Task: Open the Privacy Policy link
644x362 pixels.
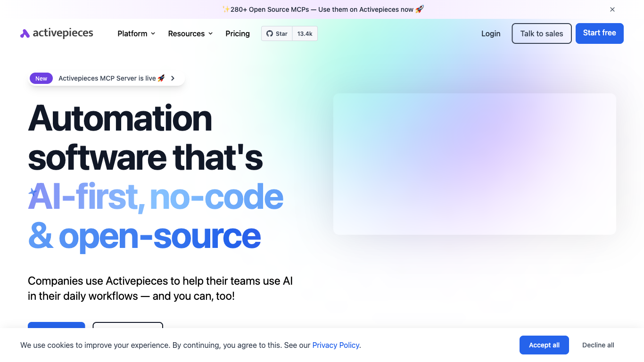Action: (x=336, y=345)
